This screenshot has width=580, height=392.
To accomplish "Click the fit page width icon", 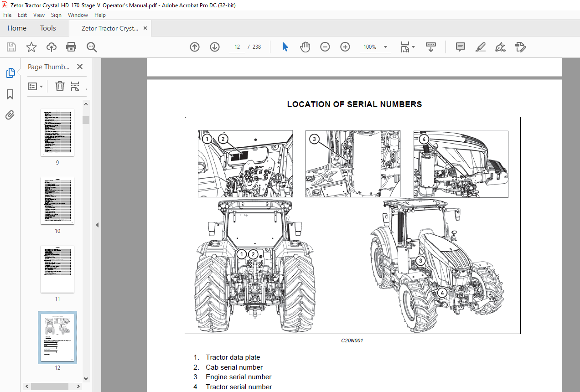I will tap(405, 47).
